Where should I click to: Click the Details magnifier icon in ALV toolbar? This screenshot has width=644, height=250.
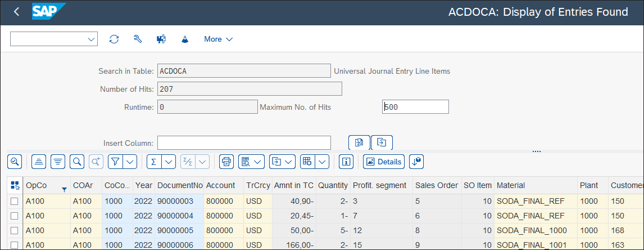tap(15, 162)
